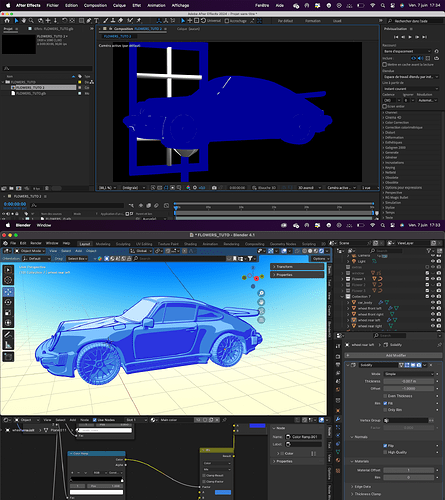Open Animation menu in After Effects menu bar
This screenshot has width=445, height=500.
click(156, 5)
